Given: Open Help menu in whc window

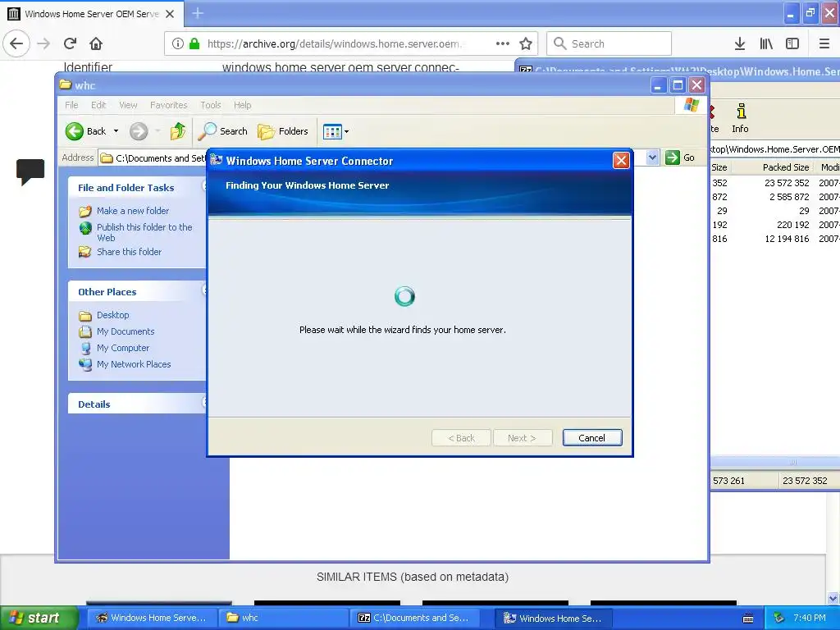Looking at the screenshot, I should [242, 105].
